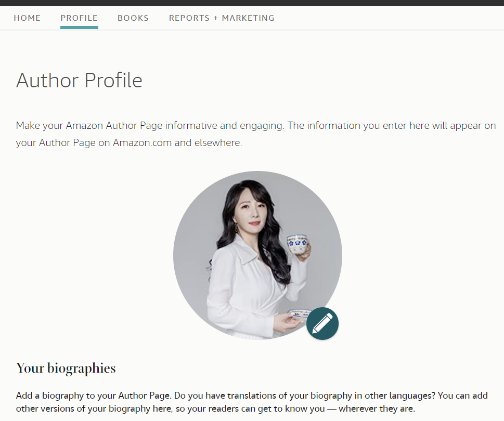
Task: Click the pencil edit photo icon
Action: point(322,323)
